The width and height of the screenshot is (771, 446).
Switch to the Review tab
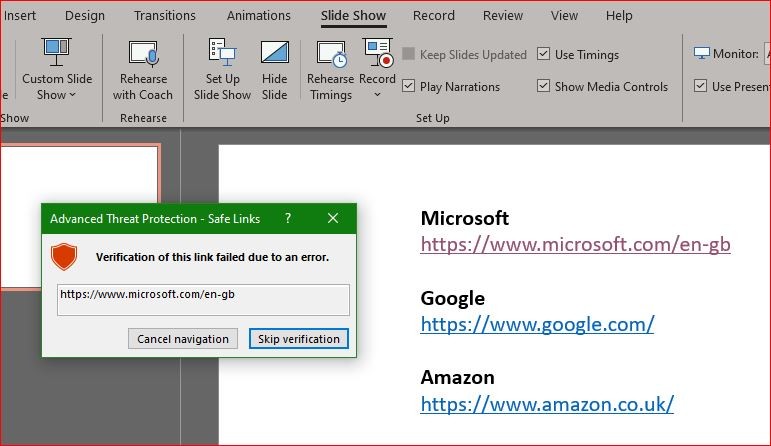pyautogui.click(x=503, y=16)
